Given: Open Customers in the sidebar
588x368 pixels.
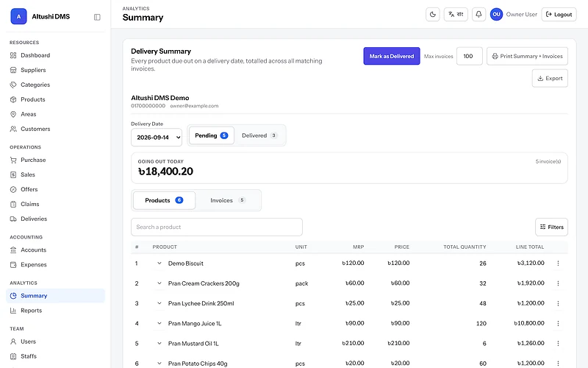Looking at the screenshot, I should (x=56, y=129).
